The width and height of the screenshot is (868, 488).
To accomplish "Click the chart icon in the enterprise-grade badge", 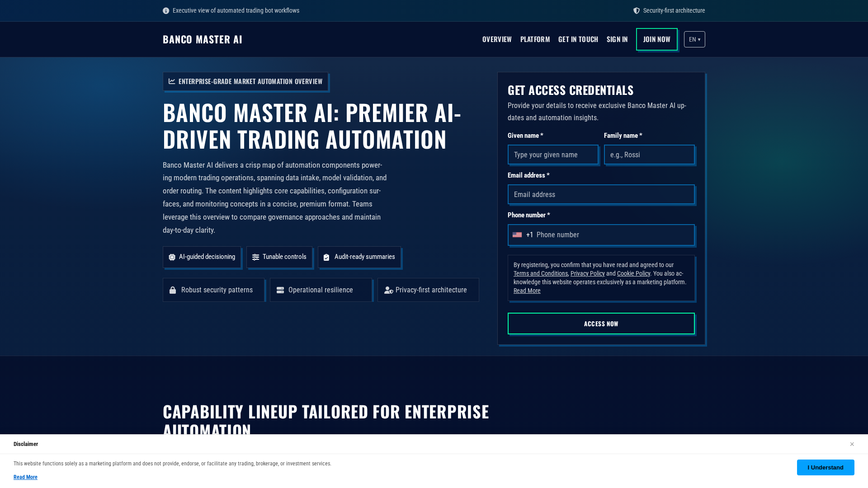I will click(172, 81).
